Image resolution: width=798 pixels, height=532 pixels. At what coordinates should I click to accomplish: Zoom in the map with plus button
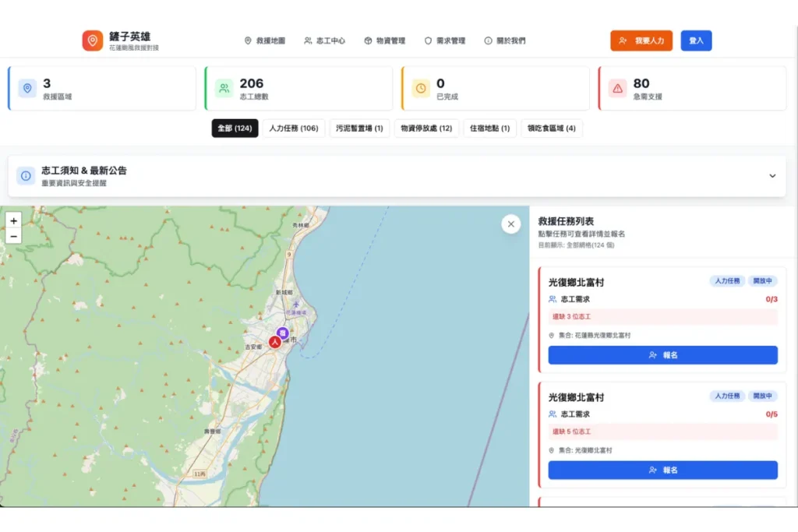tap(14, 221)
